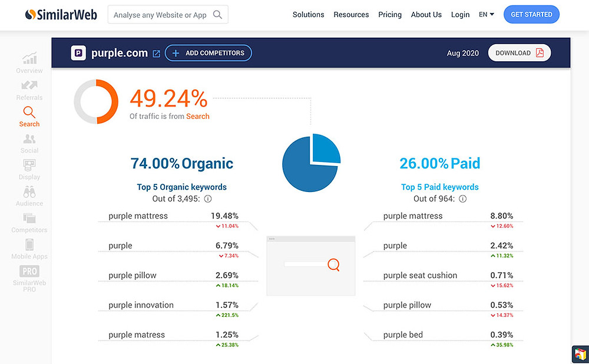The width and height of the screenshot is (589, 364).
Task: Open purple.com external link icon
Action: (x=157, y=54)
